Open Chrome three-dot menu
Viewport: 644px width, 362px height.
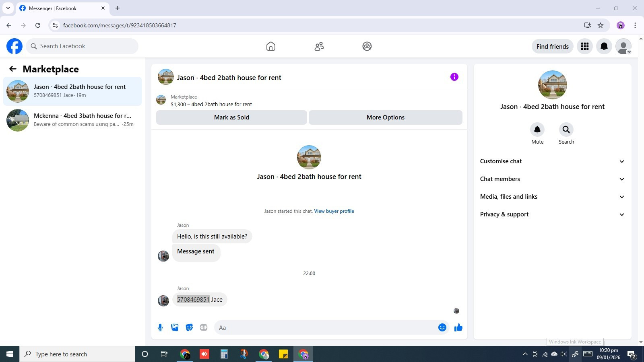point(635,25)
